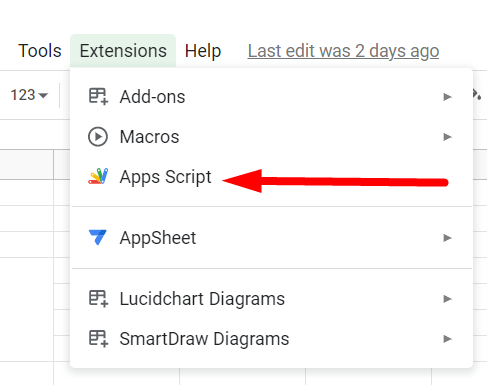Click the Macros play circle icon
The width and height of the screenshot is (487, 385).
pyautogui.click(x=98, y=137)
